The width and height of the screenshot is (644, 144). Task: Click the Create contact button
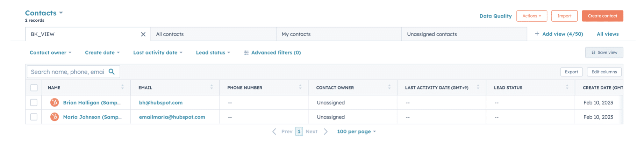coord(602,16)
